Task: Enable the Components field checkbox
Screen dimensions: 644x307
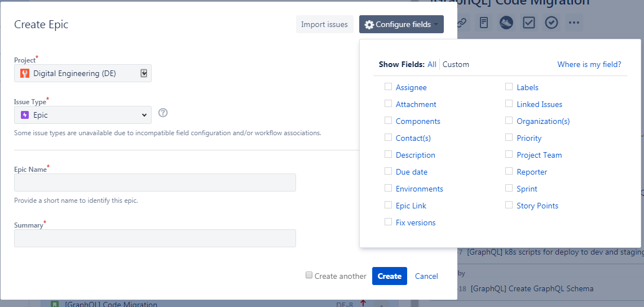Action: pyautogui.click(x=388, y=120)
